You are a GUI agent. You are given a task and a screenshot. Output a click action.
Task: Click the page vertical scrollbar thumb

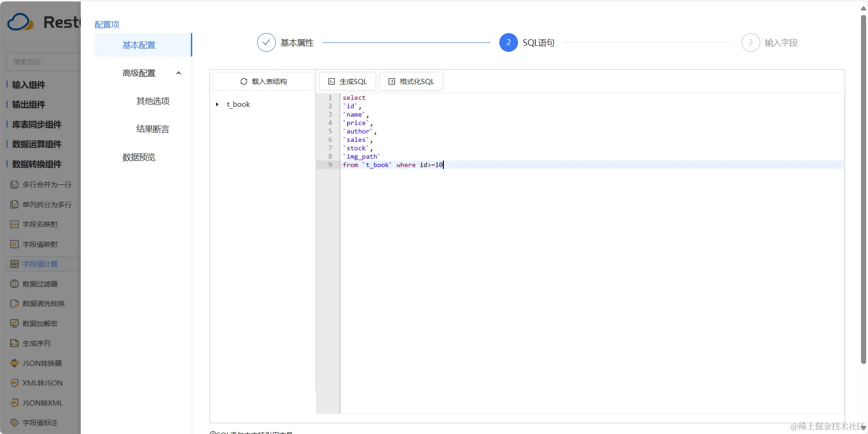point(863,189)
